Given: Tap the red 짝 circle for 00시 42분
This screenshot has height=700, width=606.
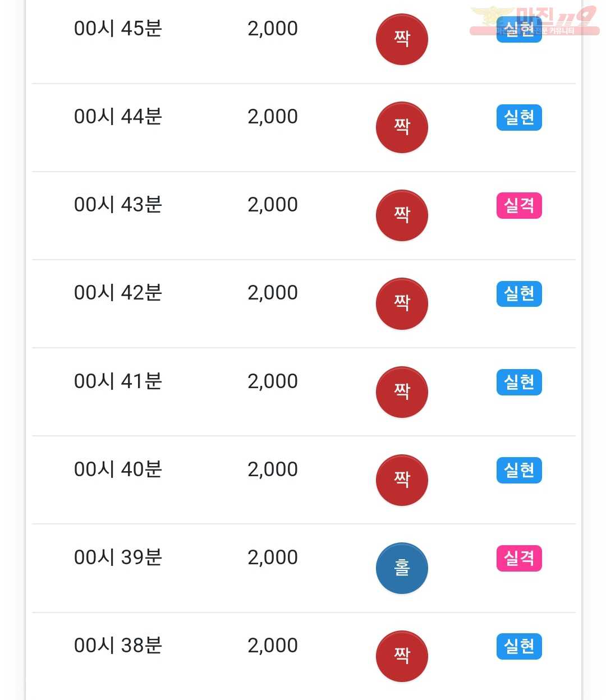Looking at the screenshot, I should pos(402,303).
